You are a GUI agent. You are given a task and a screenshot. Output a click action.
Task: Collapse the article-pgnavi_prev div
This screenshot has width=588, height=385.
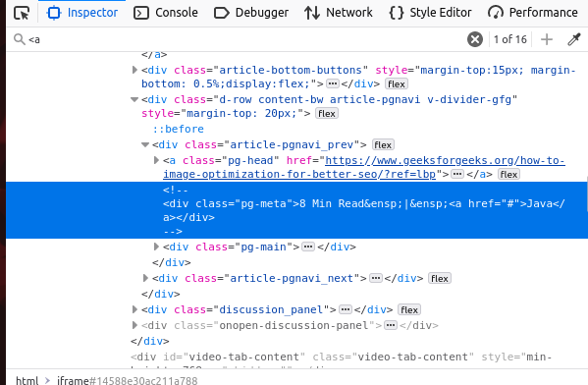point(145,144)
